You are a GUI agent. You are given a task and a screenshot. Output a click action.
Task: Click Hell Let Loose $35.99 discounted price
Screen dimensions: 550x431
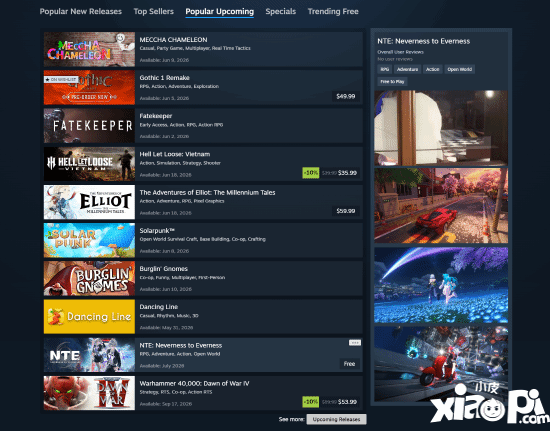(x=347, y=173)
